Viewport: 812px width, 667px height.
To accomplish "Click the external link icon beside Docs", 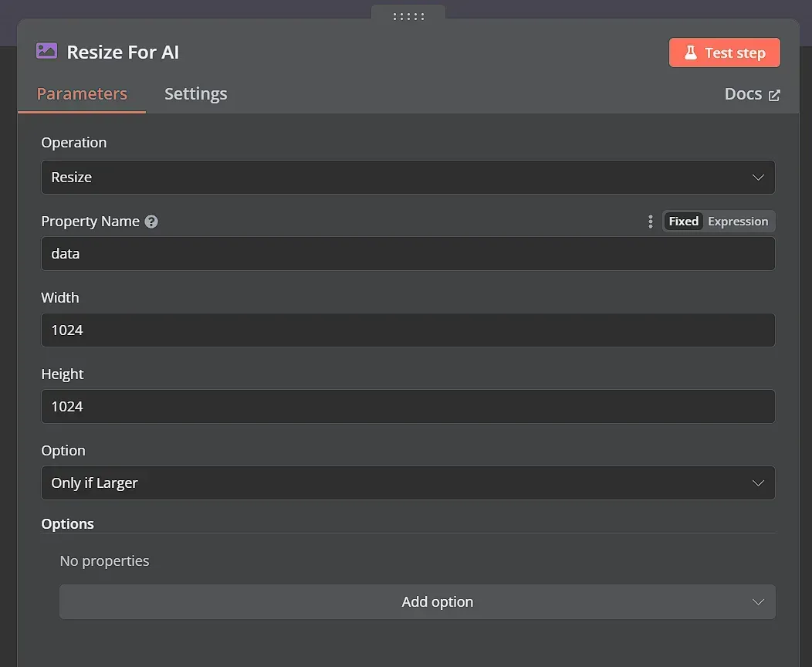I will point(775,93).
